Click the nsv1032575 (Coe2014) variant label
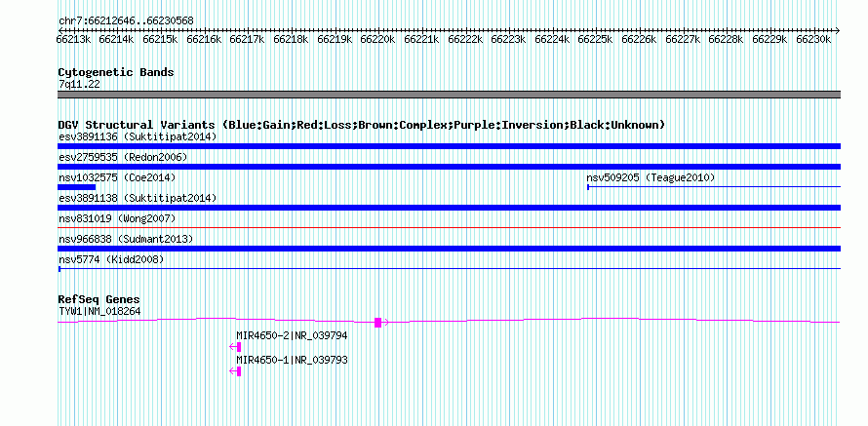The height and width of the screenshot is (426, 868). [117, 177]
